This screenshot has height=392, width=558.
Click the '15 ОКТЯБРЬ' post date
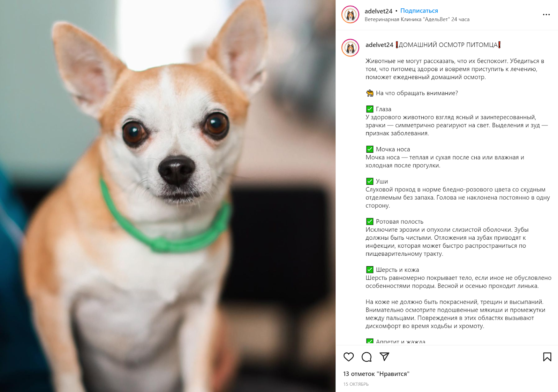pos(356,384)
